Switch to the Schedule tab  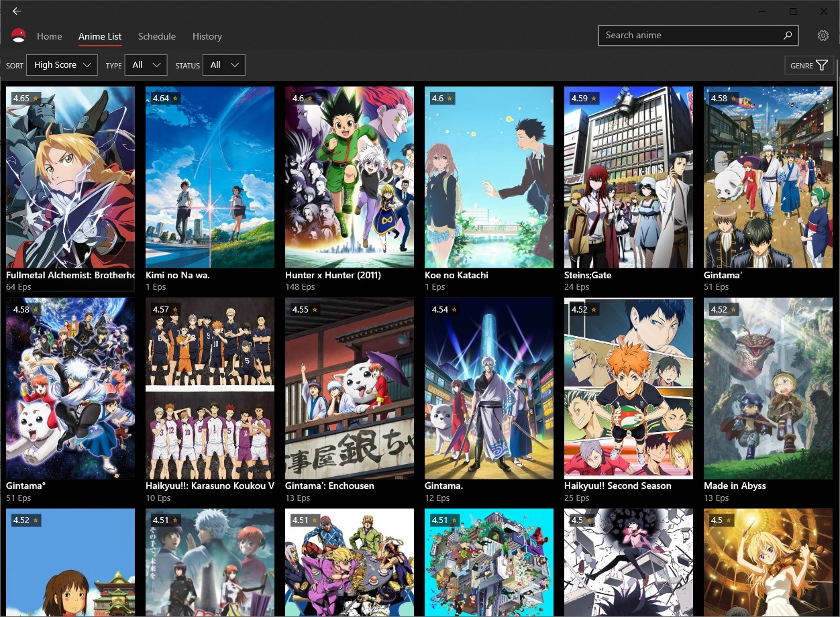[157, 36]
